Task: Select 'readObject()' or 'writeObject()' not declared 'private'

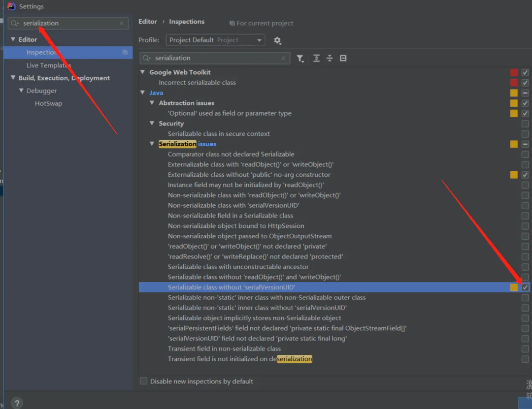Action: 247,246
